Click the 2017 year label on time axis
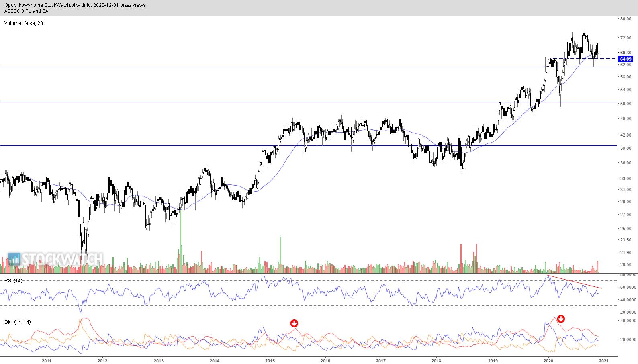 [x=381, y=360]
